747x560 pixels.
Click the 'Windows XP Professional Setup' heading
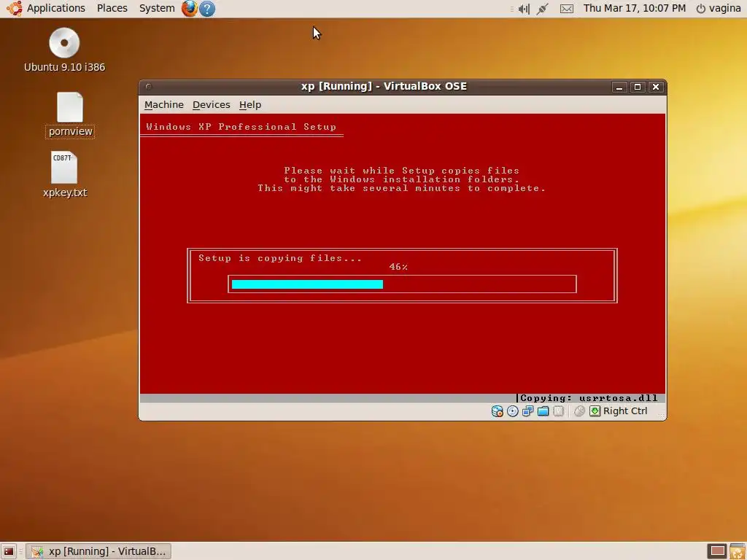coord(241,127)
